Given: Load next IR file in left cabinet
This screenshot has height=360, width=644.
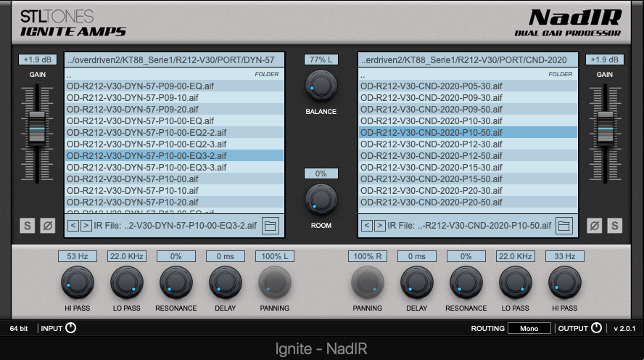Looking at the screenshot, I should [86, 225].
